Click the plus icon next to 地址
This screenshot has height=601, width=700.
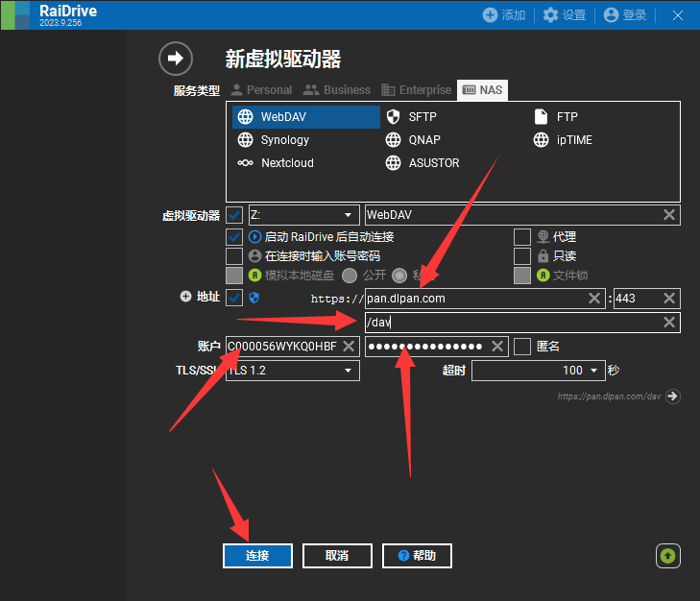tap(185, 297)
